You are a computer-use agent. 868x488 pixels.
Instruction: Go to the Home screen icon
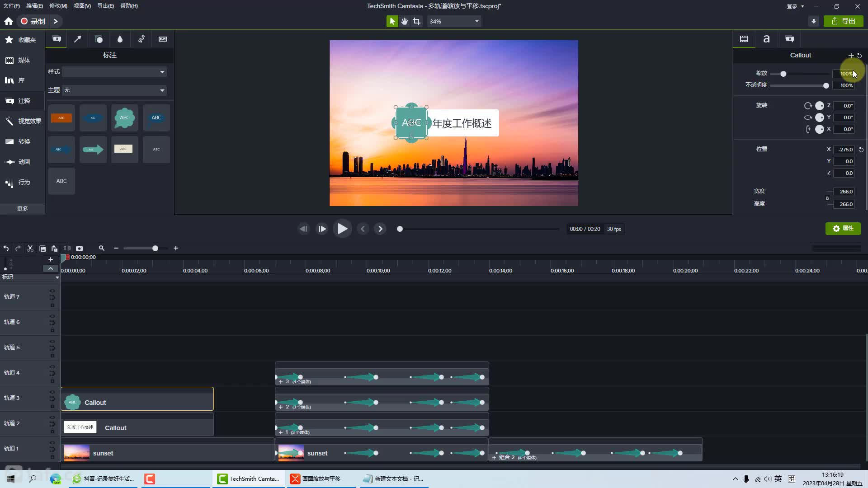tap(8, 21)
